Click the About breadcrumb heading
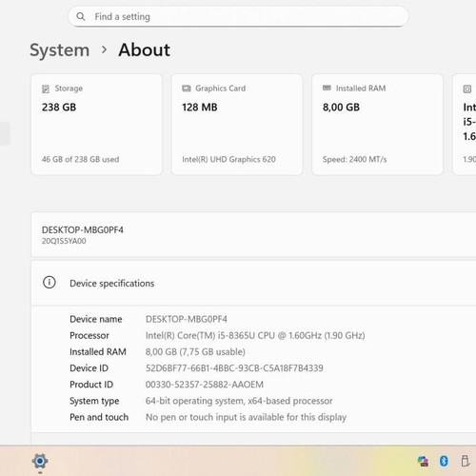The height and width of the screenshot is (476, 476). click(x=145, y=50)
